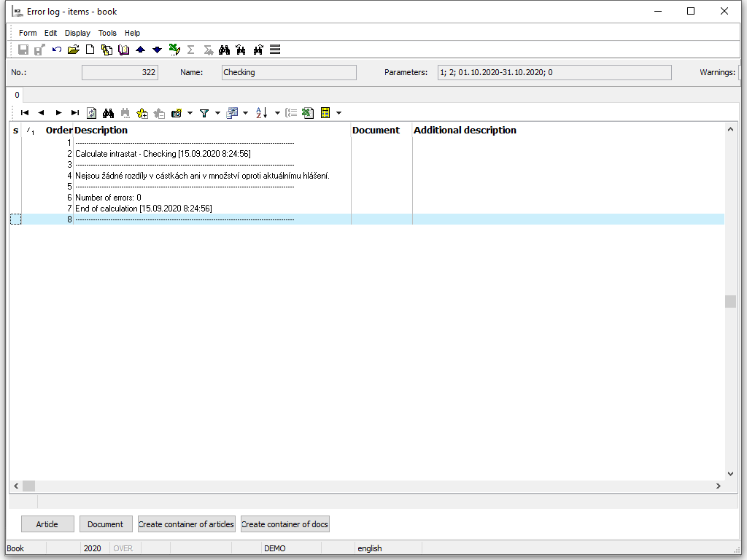
Task: Click the Excel edit icon in top toolbar
Action: 174,50
